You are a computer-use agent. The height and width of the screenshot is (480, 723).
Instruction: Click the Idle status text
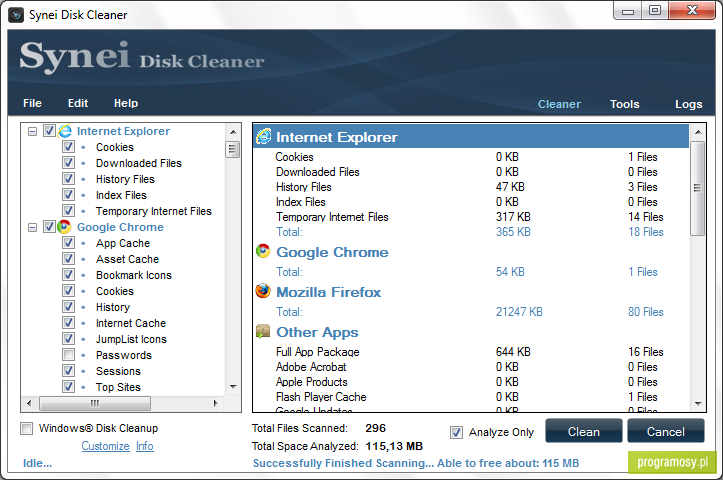37,463
